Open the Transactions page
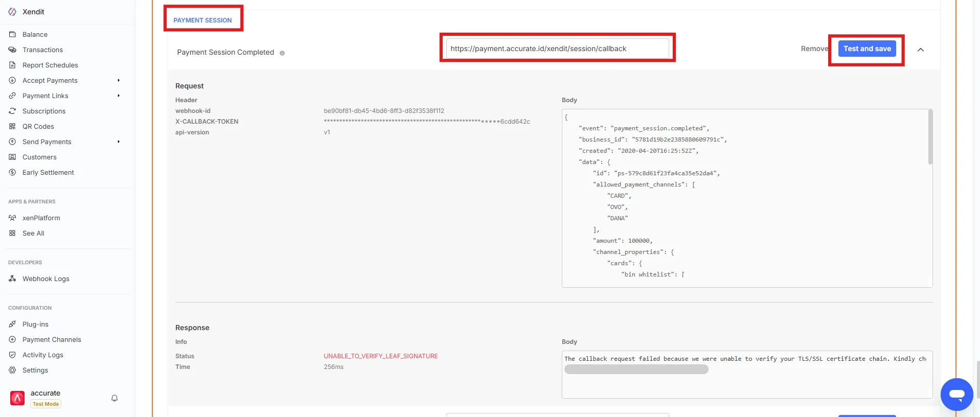This screenshot has height=417, width=980. [x=42, y=50]
